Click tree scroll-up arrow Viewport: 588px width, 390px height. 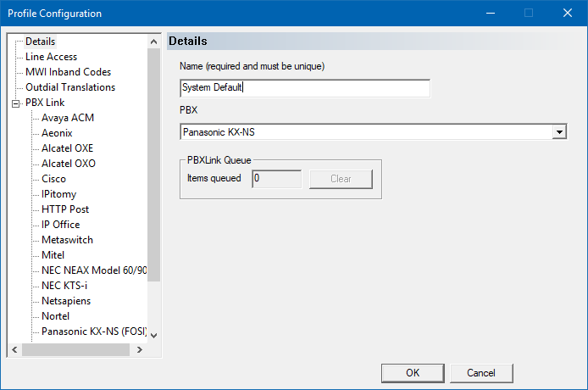pyautogui.click(x=153, y=42)
